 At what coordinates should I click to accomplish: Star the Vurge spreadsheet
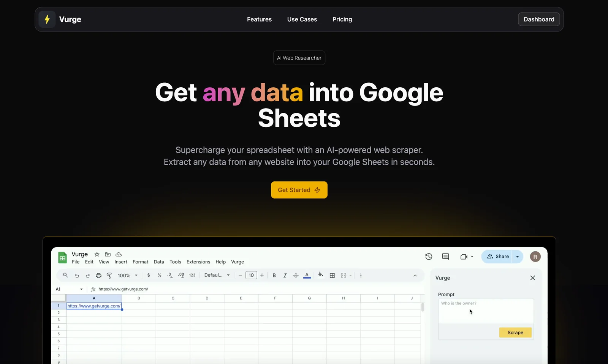(97, 254)
